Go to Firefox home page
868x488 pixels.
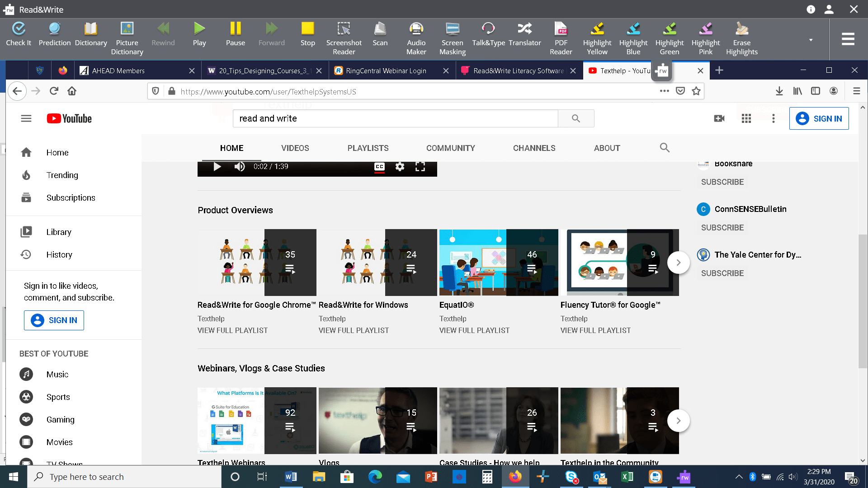tap(71, 91)
